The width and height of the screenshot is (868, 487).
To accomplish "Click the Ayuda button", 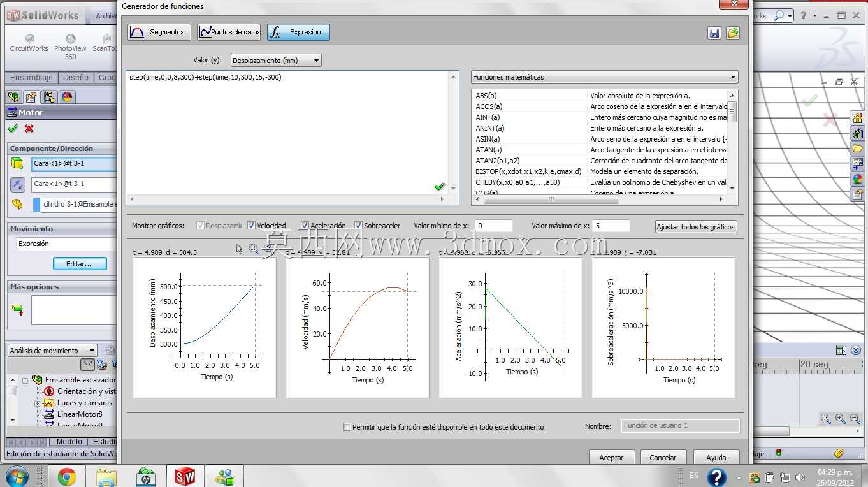I will 716,458.
